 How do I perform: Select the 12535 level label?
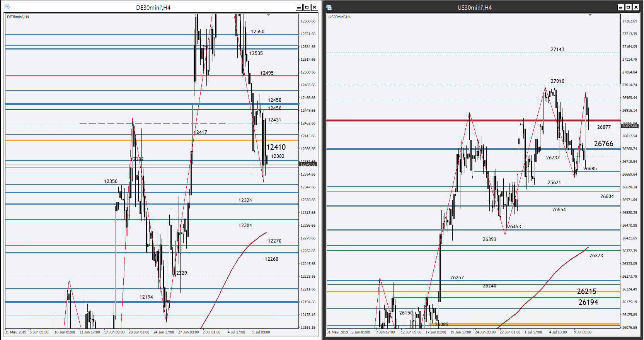[256, 53]
